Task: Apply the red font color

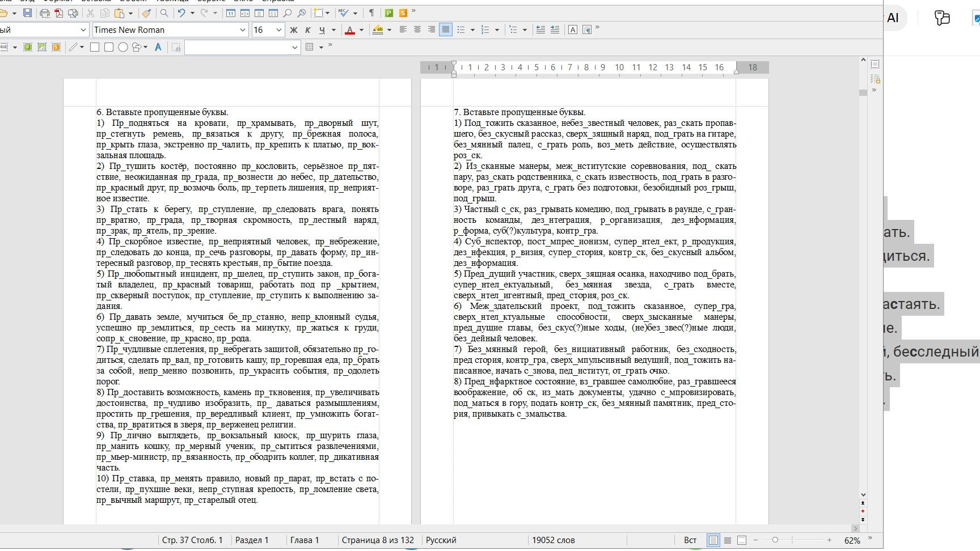Action: (350, 30)
